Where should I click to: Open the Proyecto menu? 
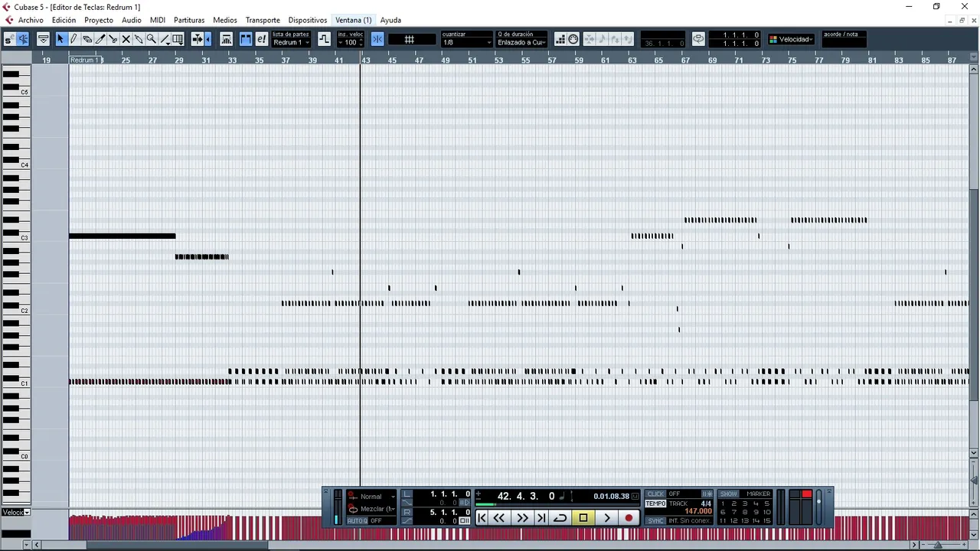pyautogui.click(x=99, y=20)
